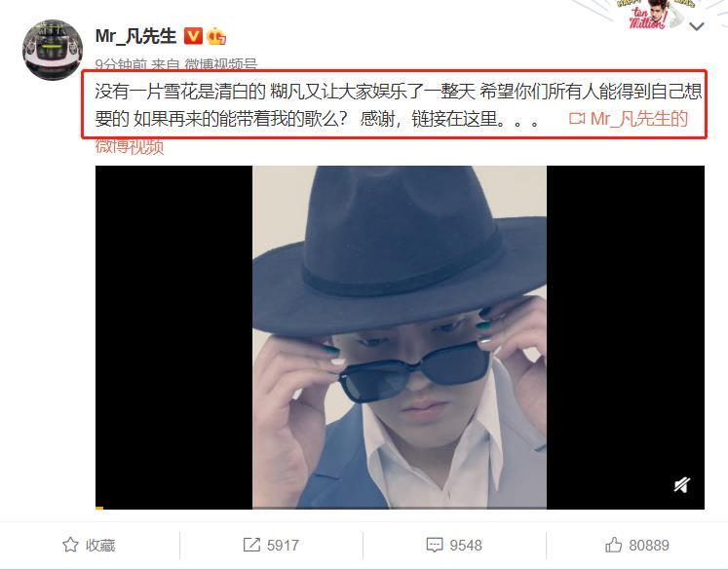Open the Mr_凡先生 username link
The width and height of the screenshot is (728, 570).
135,36
